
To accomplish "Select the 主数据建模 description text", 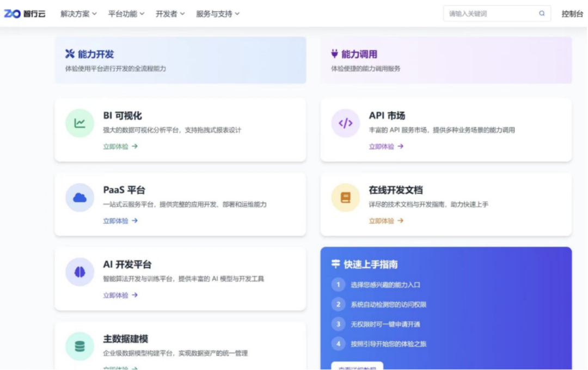I will tap(175, 353).
